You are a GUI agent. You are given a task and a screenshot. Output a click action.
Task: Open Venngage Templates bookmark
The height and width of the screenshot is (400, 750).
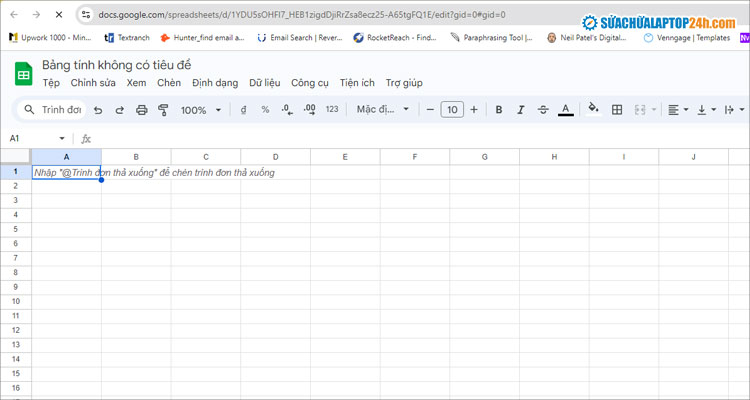687,37
